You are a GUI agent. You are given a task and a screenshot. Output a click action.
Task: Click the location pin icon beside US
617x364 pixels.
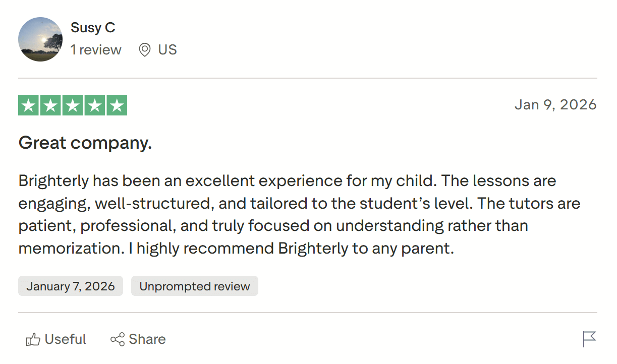tap(144, 49)
